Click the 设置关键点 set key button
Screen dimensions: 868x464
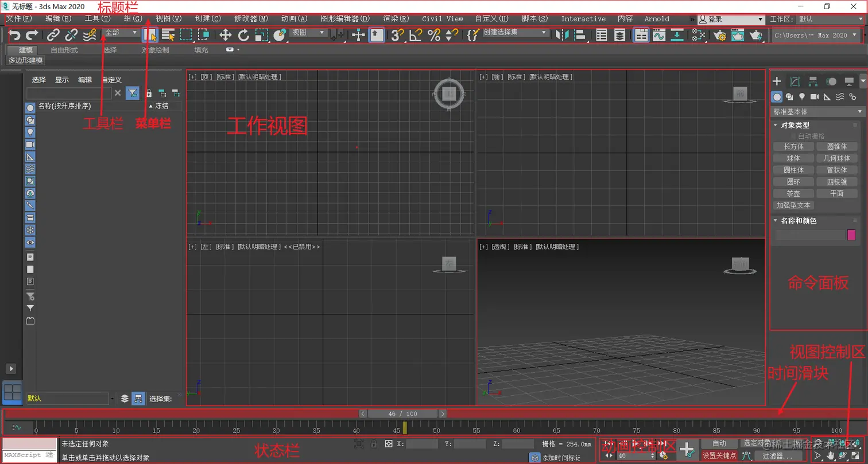pos(719,456)
